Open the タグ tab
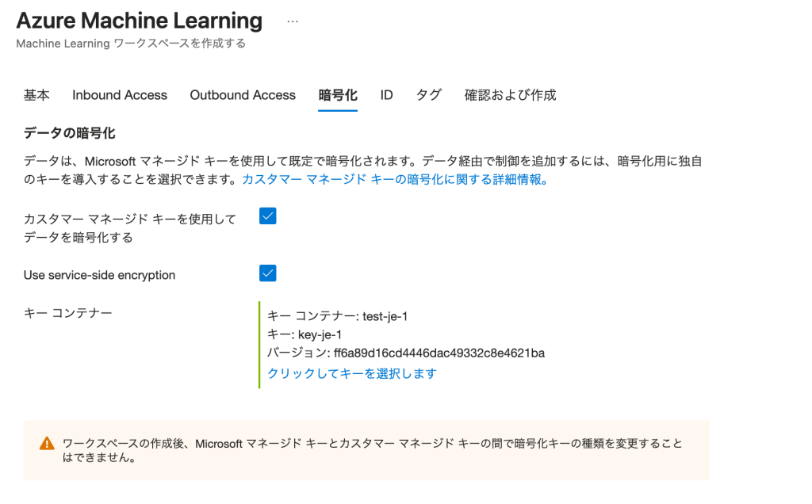Image resolution: width=812 pixels, height=504 pixels. tap(429, 95)
